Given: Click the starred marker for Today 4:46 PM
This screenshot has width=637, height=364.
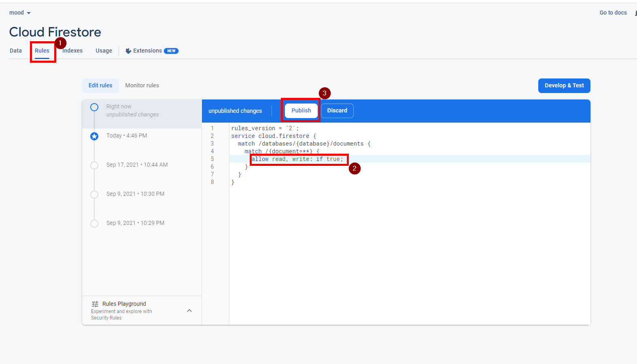Looking at the screenshot, I should pos(94,136).
